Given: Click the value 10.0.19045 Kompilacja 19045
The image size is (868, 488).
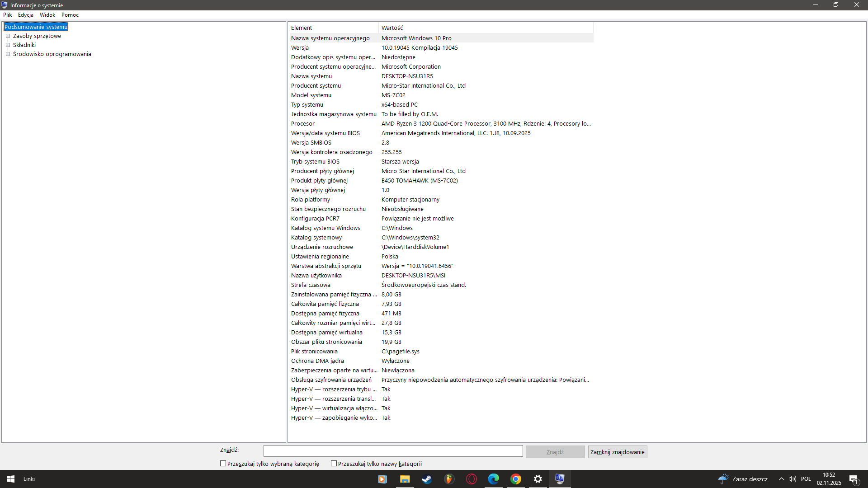Looking at the screenshot, I should (x=420, y=48).
